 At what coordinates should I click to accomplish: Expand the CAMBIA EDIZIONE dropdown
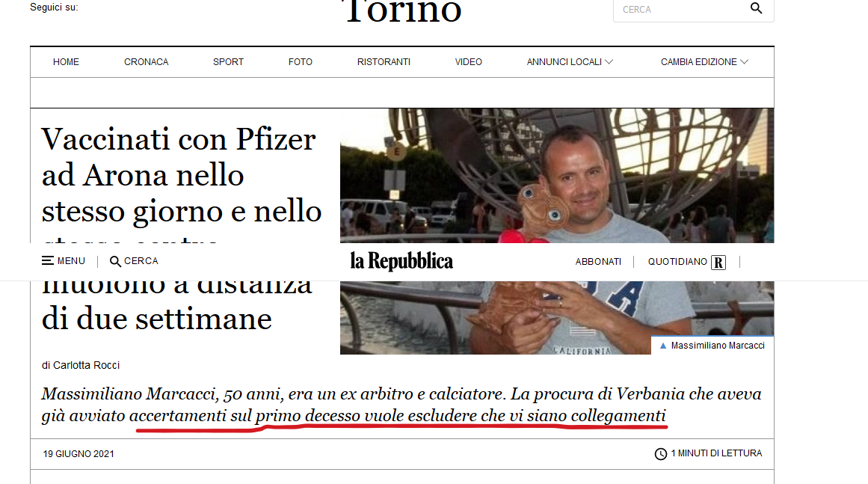(704, 62)
